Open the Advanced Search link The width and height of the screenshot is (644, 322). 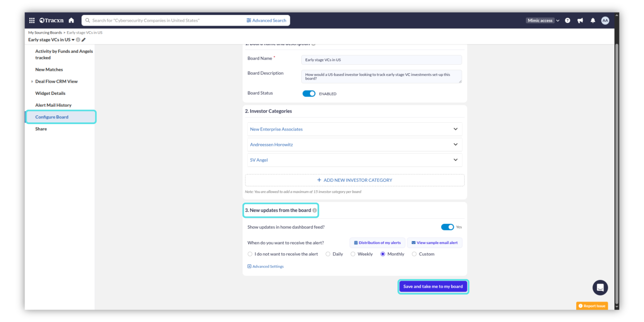[x=266, y=20]
